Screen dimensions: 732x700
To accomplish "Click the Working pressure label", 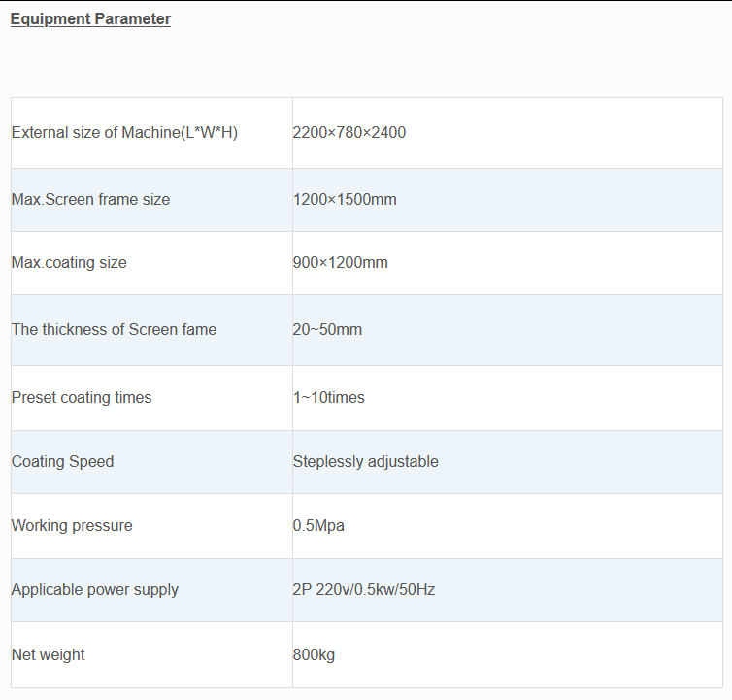I will (x=72, y=525).
